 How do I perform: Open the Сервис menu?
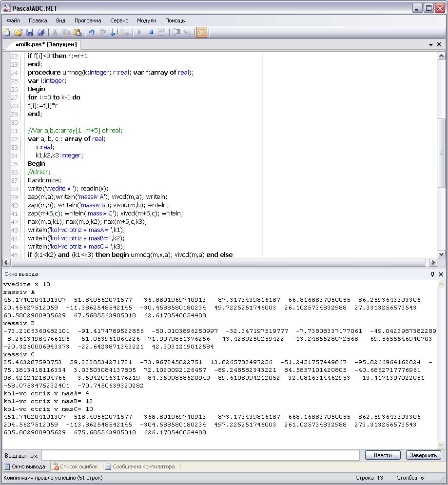[119, 20]
